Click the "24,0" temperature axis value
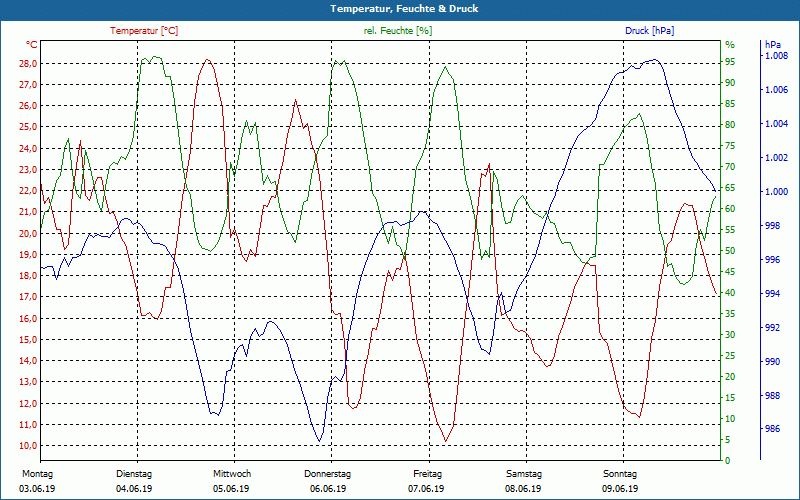Viewport: 800px width, 500px height. pyautogui.click(x=28, y=149)
